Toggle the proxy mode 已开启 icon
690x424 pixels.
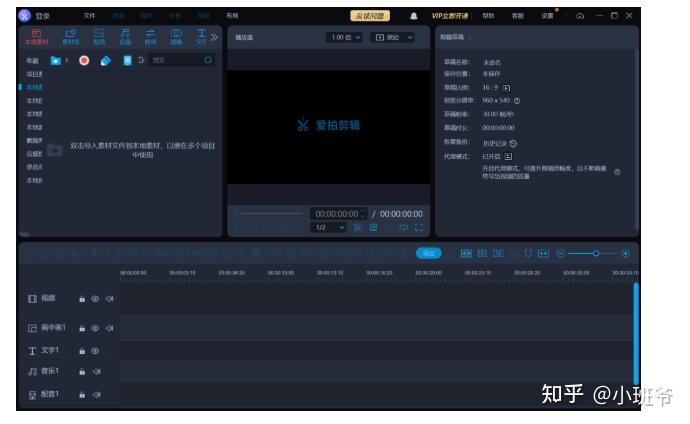508,156
